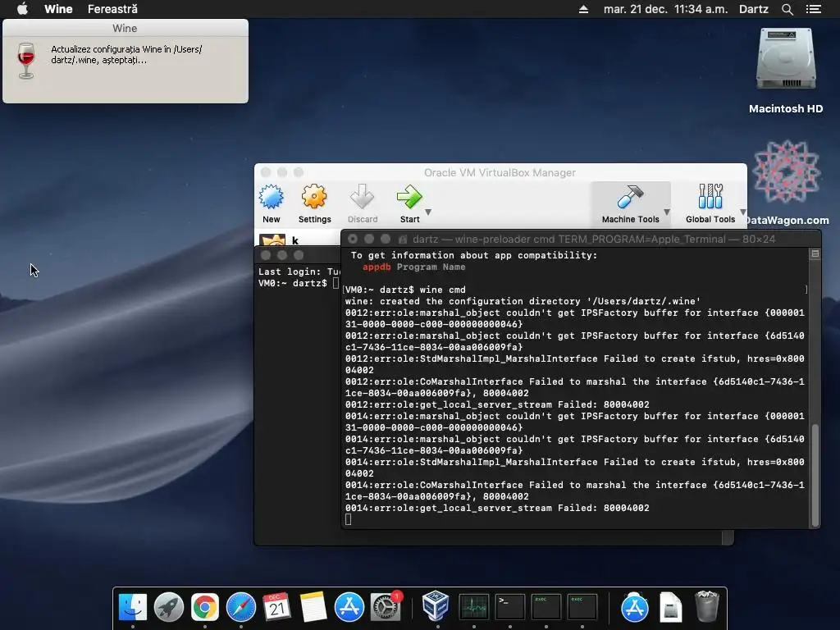The image size is (840, 630).
Task: Click 'Last login' text in rear terminal
Action: 290,272
